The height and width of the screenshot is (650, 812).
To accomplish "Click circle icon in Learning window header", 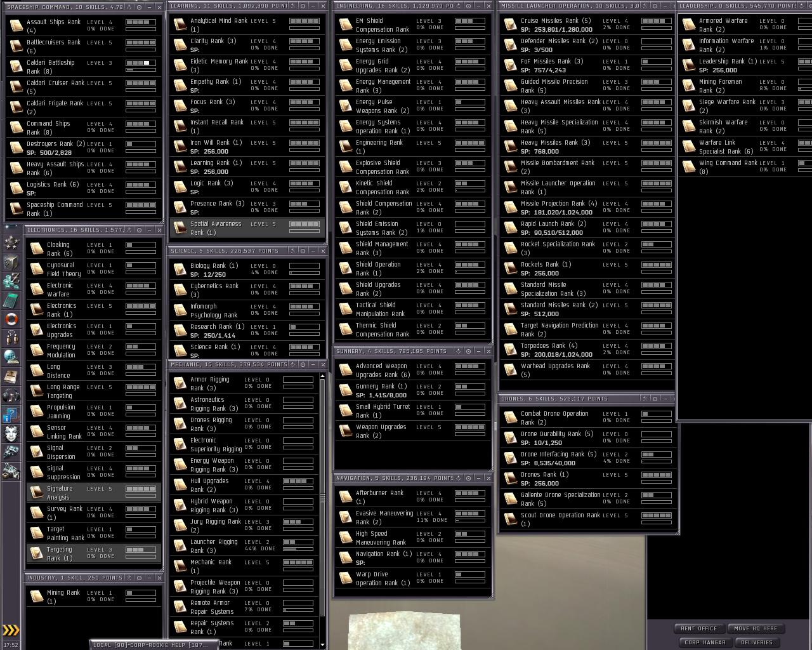I will [x=303, y=6].
